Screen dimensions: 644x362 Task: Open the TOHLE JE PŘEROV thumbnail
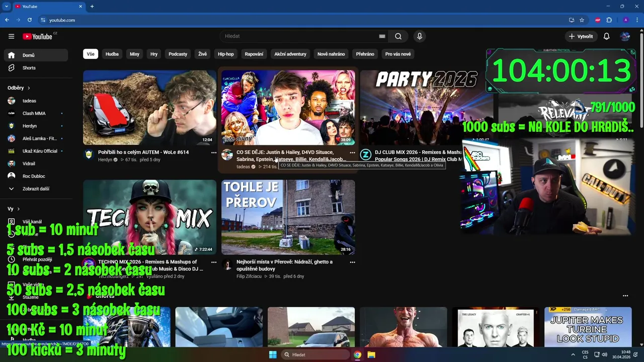click(x=288, y=217)
